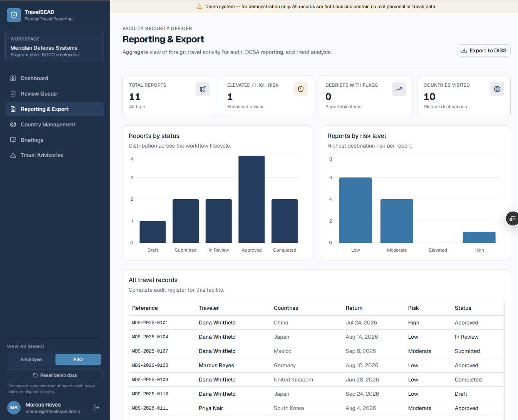Image resolution: width=518 pixels, height=420 pixels.
Task: Click the Draft status cell in table
Action: [x=461, y=394]
